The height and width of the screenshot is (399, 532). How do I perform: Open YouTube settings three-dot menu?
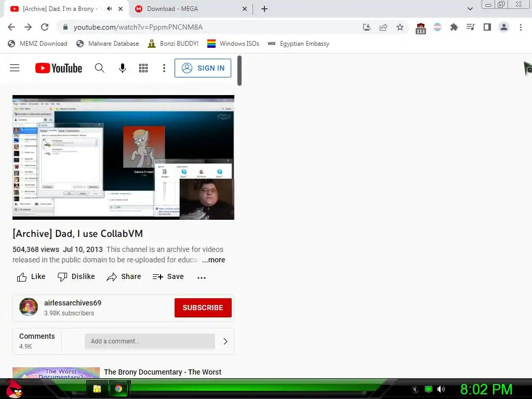[x=164, y=68]
